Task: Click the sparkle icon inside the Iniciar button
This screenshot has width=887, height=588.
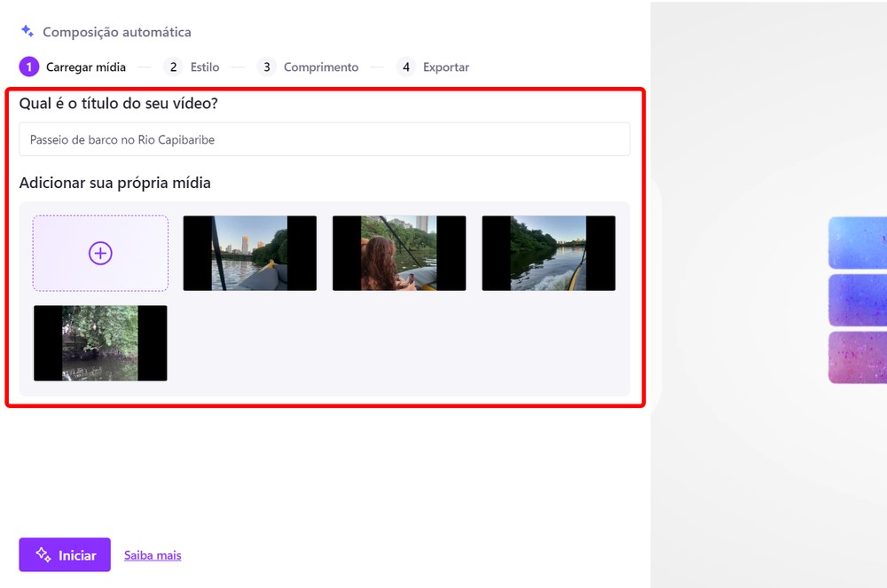Action: [43, 554]
